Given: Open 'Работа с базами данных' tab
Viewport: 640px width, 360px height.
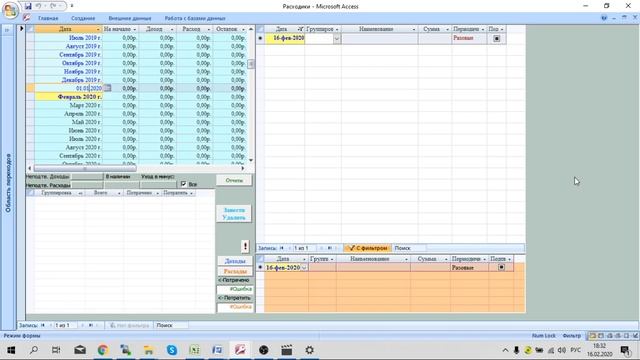Looking at the screenshot, I should coord(195,18).
